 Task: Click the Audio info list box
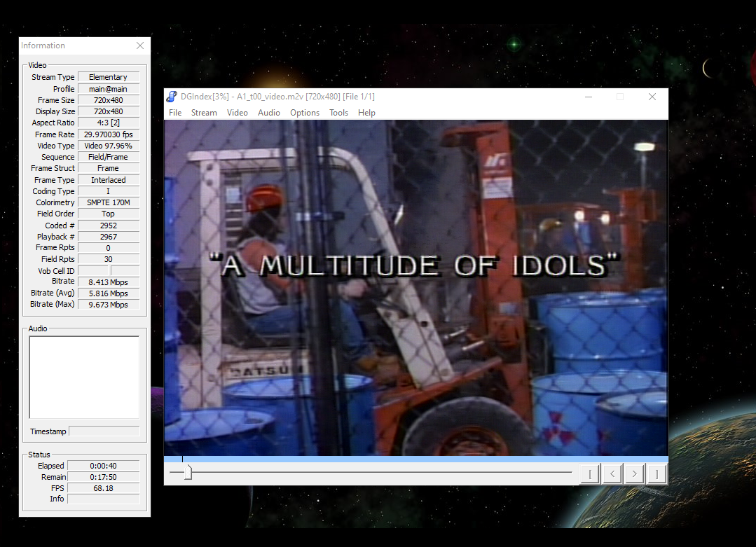[x=84, y=378]
